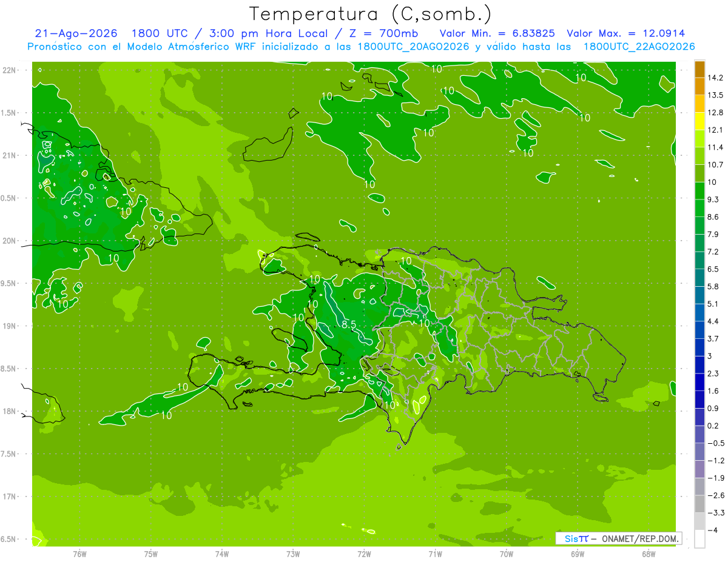Click the "19N" latitude axis label
This screenshot has width=728, height=562.
(10, 326)
